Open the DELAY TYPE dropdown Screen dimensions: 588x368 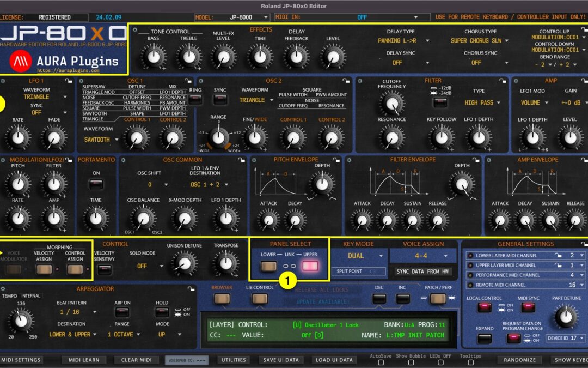[405, 40]
